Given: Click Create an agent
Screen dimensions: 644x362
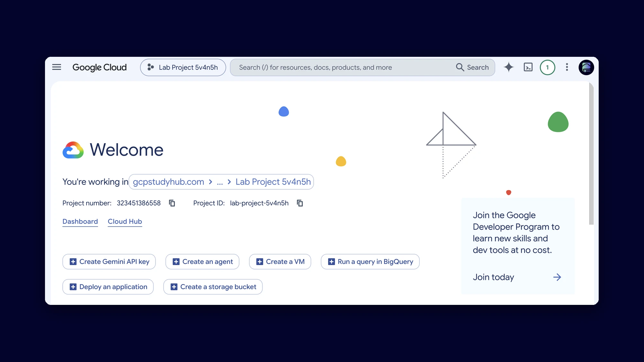Looking at the screenshot, I should pos(202,262).
